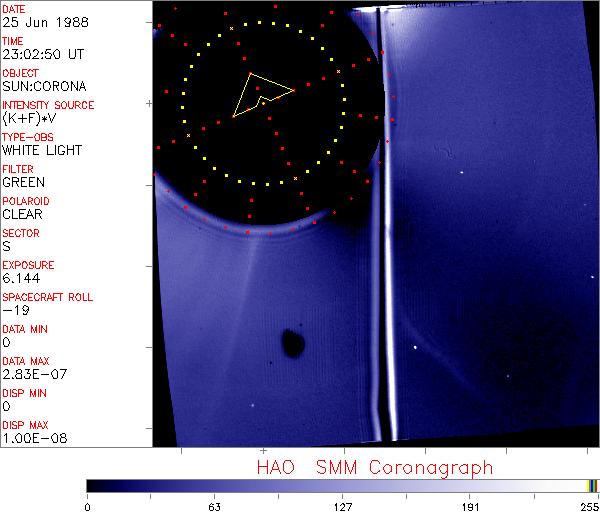
Task: Select the 127 color bar tick label
Action: [x=342, y=506]
